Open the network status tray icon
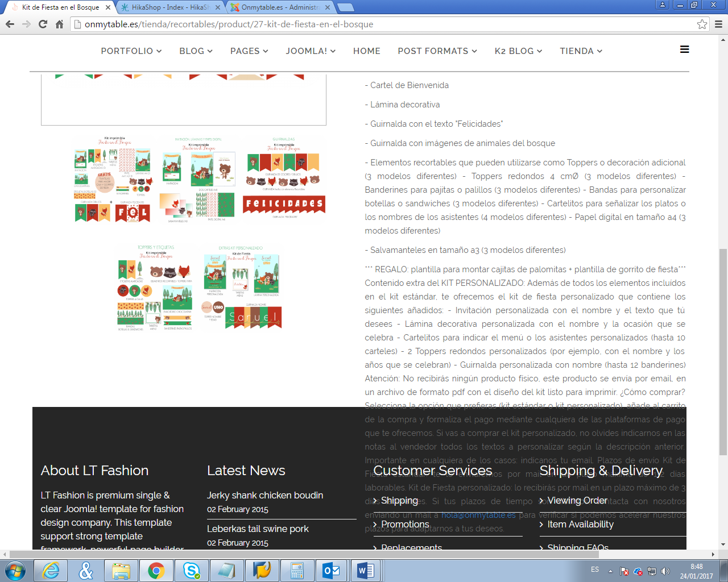Screen dimensions: 728x582 coord(652,571)
